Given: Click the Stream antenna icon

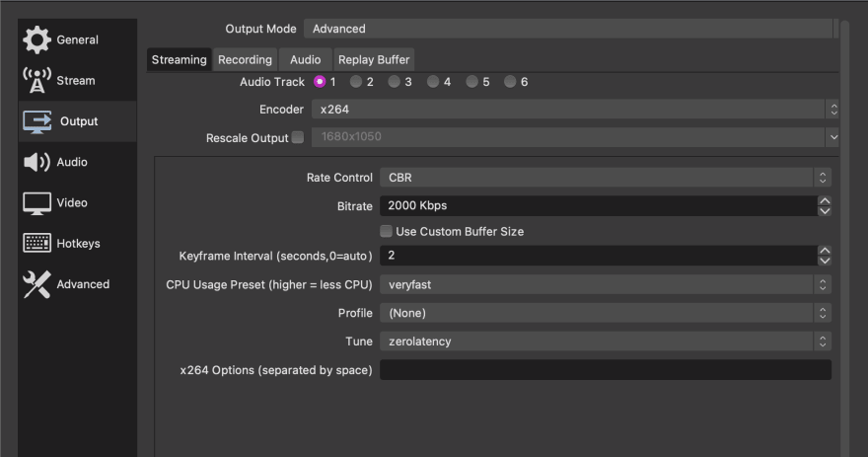Looking at the screenshot, I should 36,80.
